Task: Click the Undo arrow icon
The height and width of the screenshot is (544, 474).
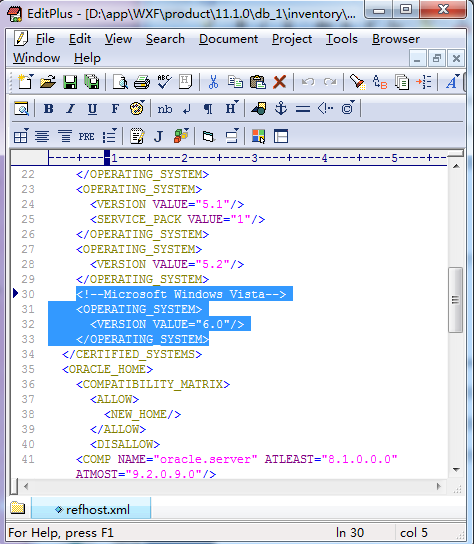Action: [308, 82]
